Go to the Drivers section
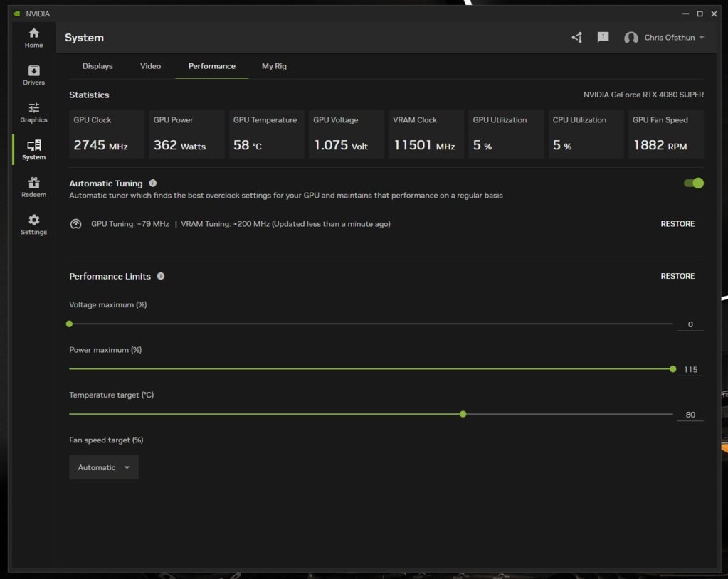The width and height of the screenshot is (728, 579). pyautogui.click(x=33, y=75)
